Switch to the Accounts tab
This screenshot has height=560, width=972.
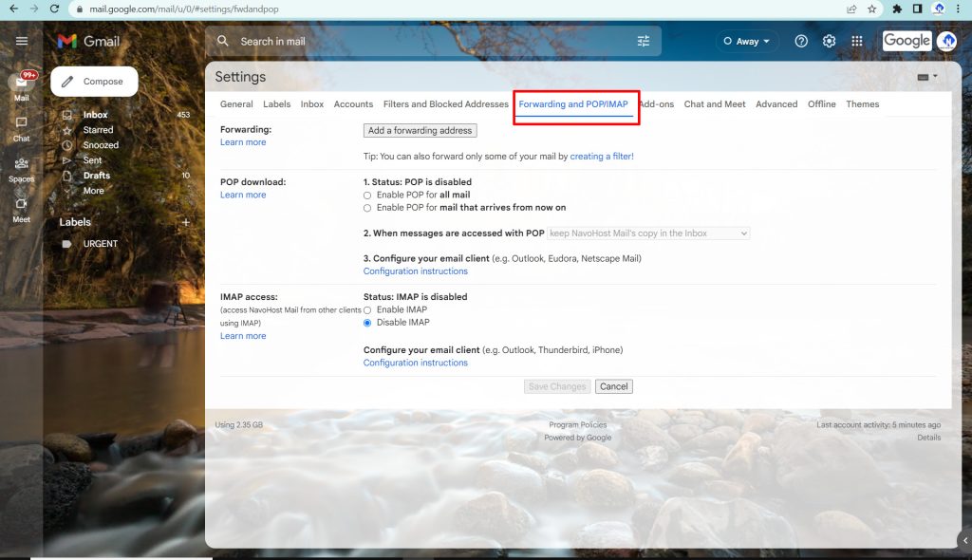[353, 104]
